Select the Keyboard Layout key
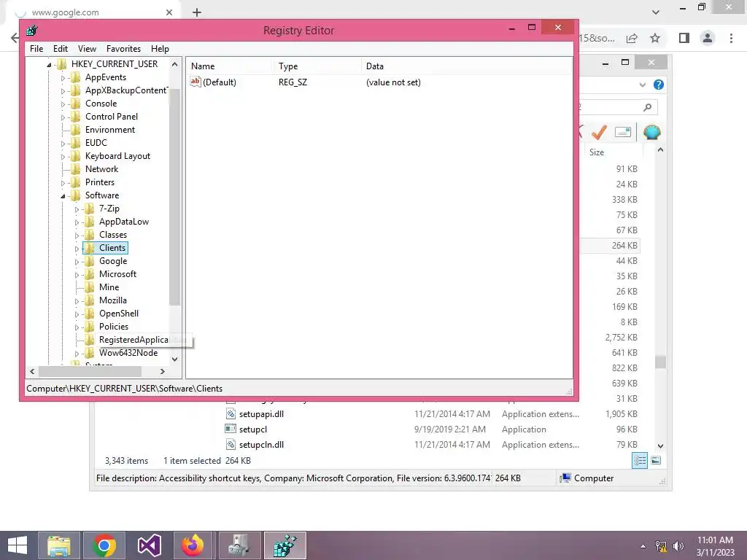The height and width of the screenshot is (560, 747). (117, 156)
